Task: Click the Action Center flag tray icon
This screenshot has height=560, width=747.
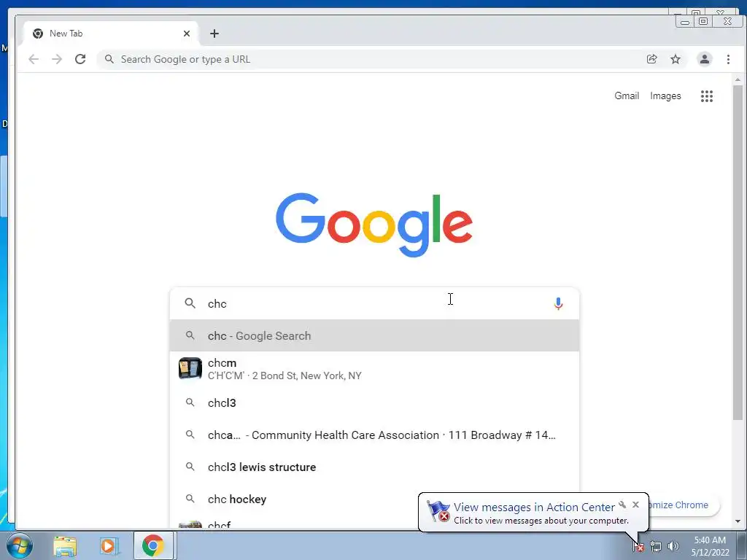Action: click(x=638, y=546)
